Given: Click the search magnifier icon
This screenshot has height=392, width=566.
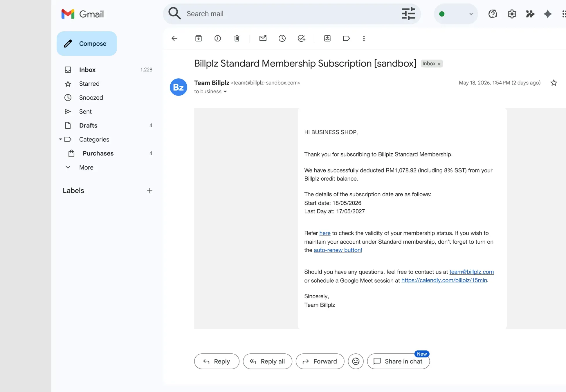Looking at the screenshot, I should [175, 14].
